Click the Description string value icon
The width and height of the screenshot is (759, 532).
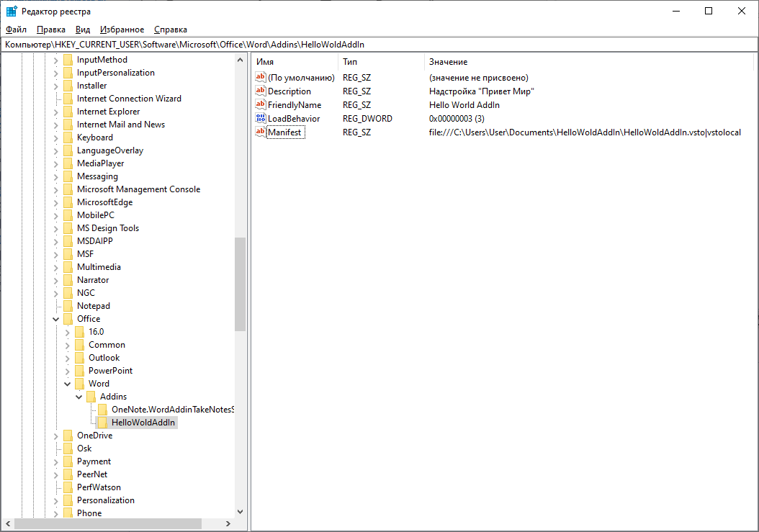tap(261, 91)
